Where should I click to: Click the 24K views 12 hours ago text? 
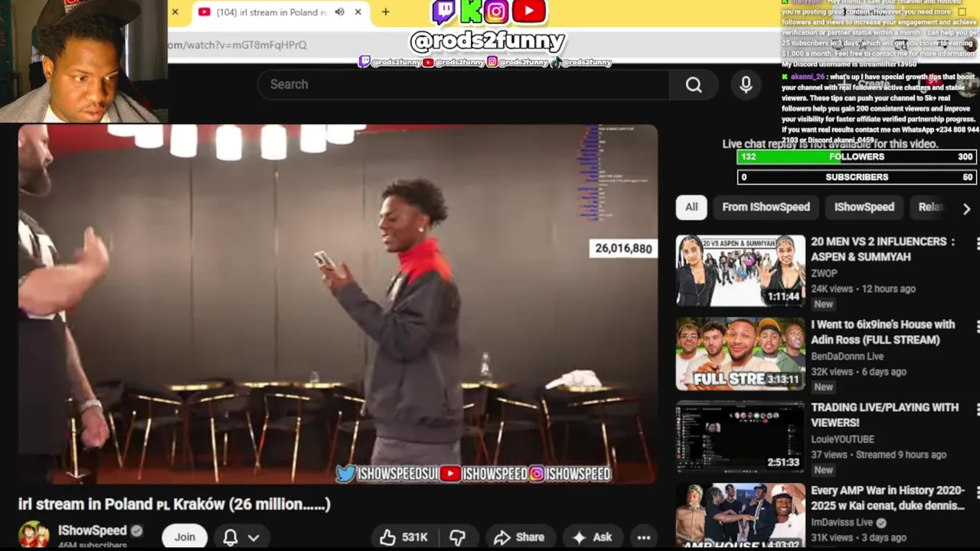click(x=863, y=289)
